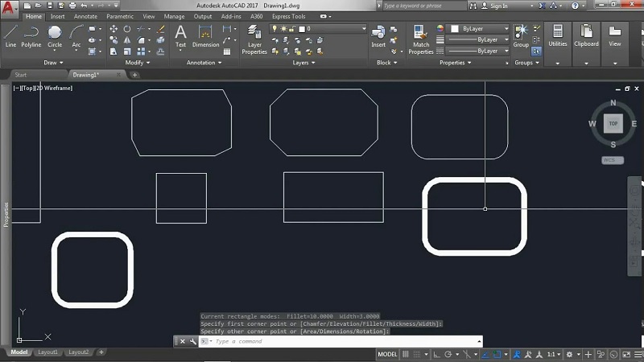Viewport: 644px width, 362px height.
Task: Click the Group tool icon
Action: 521,36
